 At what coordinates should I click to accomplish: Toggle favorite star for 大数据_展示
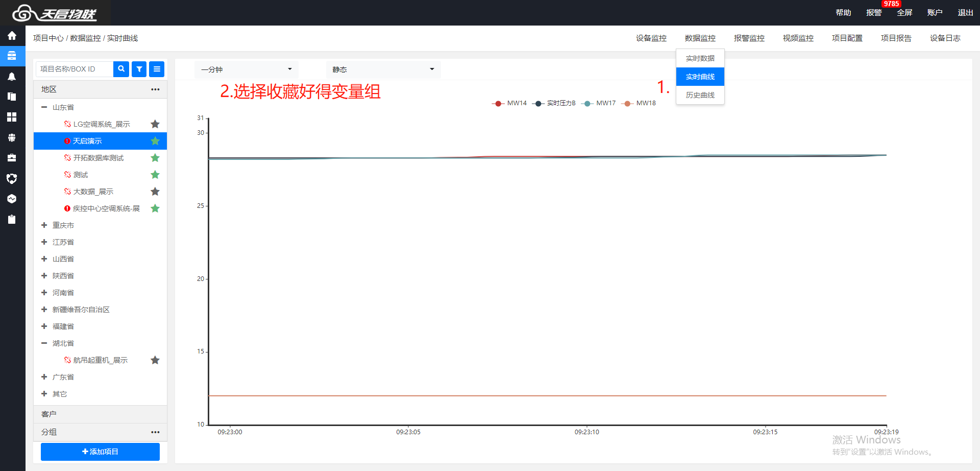pos(155,192)
